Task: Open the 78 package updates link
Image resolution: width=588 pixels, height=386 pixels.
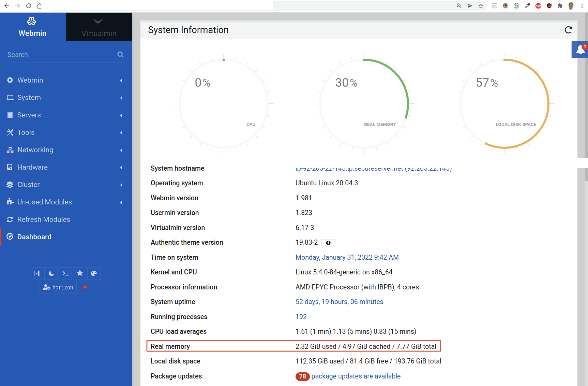Action: point(356,376)
